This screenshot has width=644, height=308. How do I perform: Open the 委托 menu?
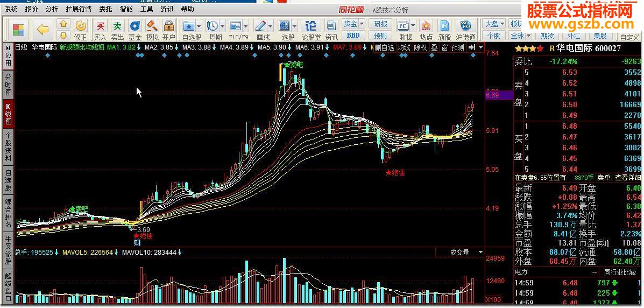tap(105, 9)
